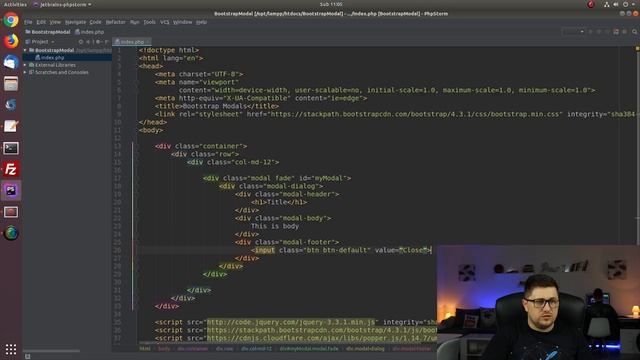Open the text editor dock icon
Image resolution: width=640 pixels, height=360 pixels.
(x=11, y=126)
